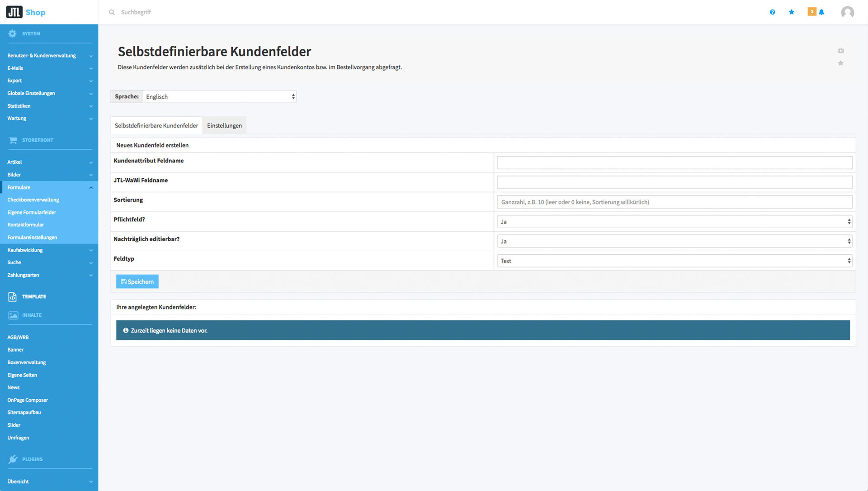This screenshot has height=491, width=868.
Task: Open Eigene Formularfelder in sidebar
Action: tap(32, 213)
